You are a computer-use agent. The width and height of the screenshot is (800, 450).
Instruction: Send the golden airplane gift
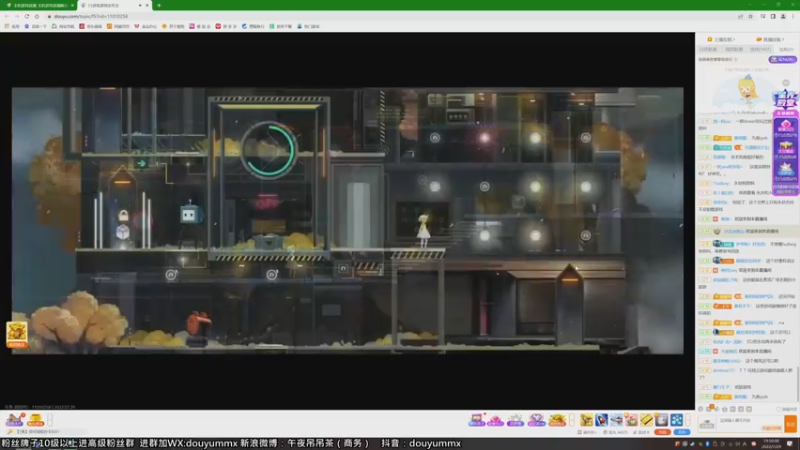point(587,420)
